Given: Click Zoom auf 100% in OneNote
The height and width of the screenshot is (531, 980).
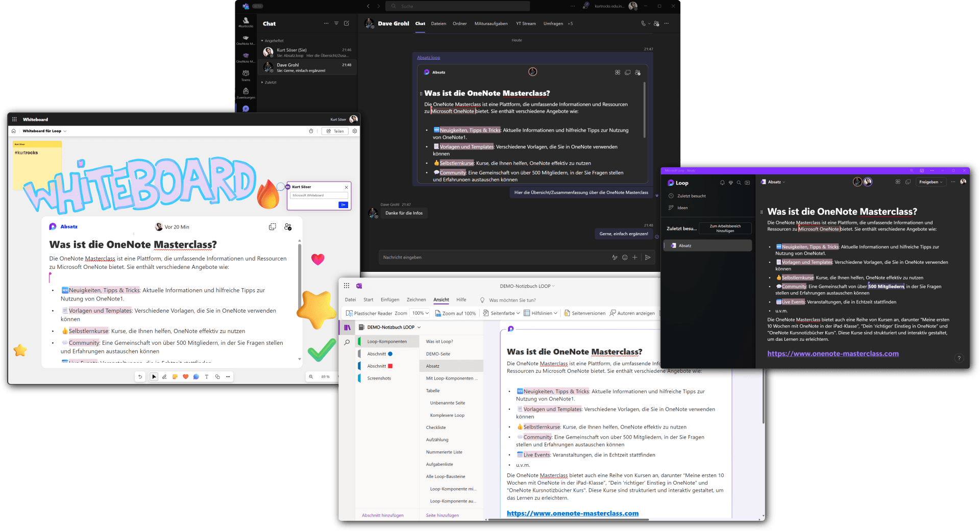Looking at the screenshot, I should pyautogui.click(x=455, y=313).
